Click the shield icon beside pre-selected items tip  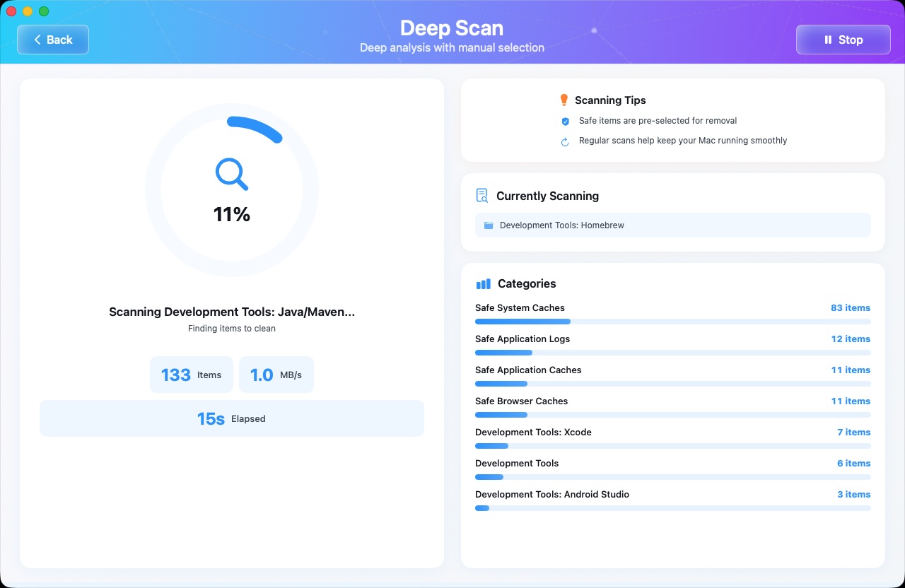pyautogui.click(x=564, y=121)
